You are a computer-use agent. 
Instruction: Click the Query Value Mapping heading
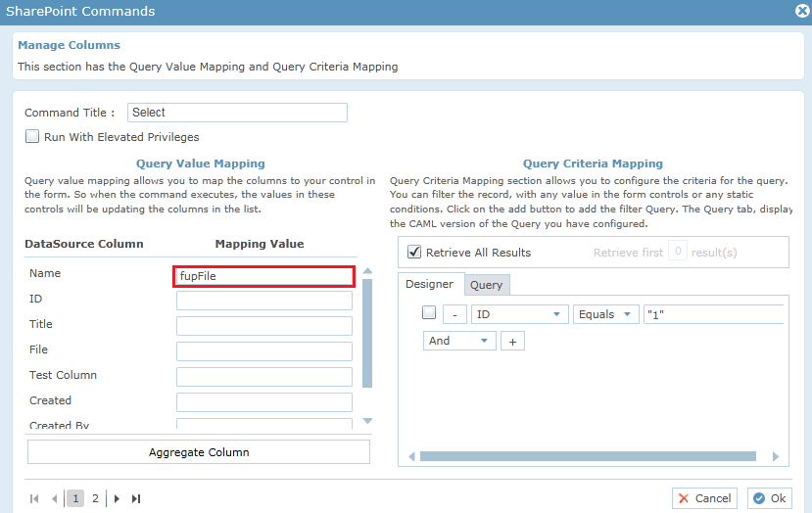coord(201,163)
